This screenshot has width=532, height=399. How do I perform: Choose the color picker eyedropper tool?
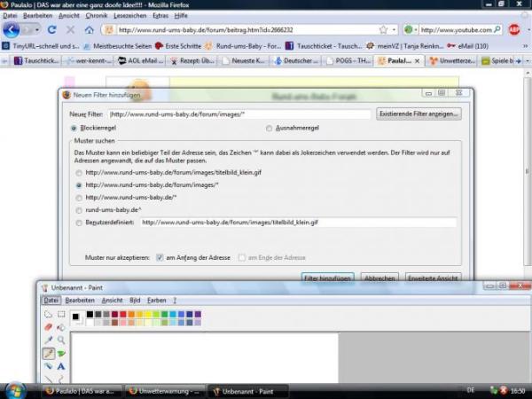[49, 340]
